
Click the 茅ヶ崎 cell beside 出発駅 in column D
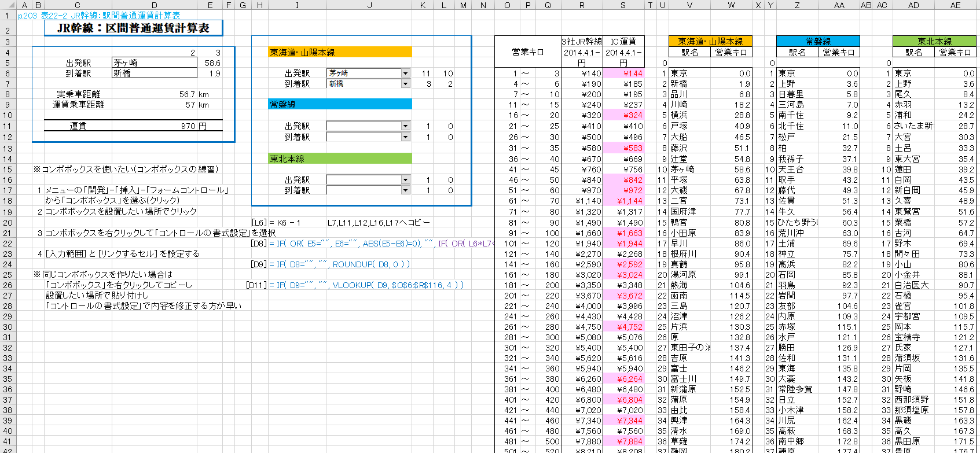(x=155, y=63)
